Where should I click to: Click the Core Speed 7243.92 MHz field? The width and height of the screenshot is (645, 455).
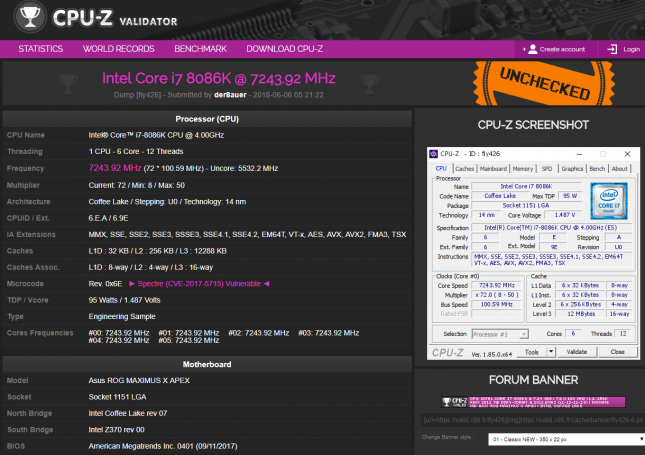497,286
